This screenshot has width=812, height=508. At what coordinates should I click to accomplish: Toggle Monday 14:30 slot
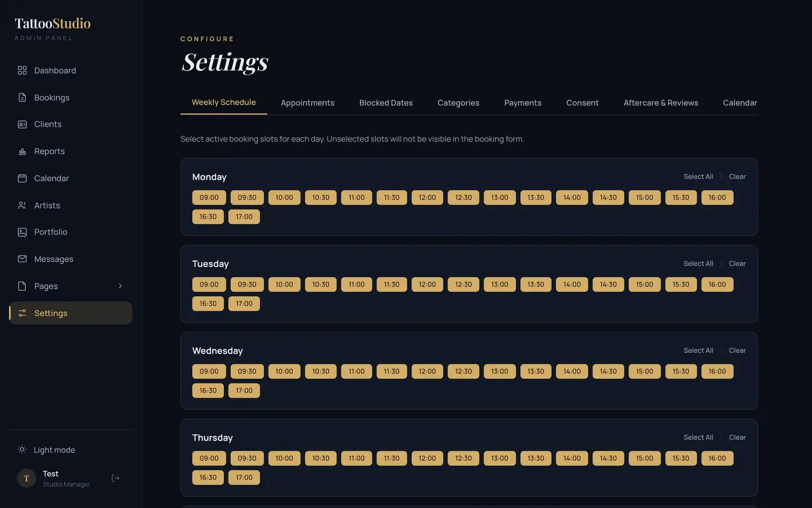(x=608, y=198)
